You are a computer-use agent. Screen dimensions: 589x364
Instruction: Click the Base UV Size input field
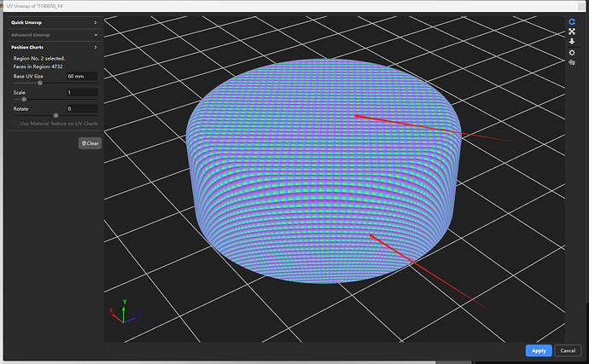pos(82,76)
